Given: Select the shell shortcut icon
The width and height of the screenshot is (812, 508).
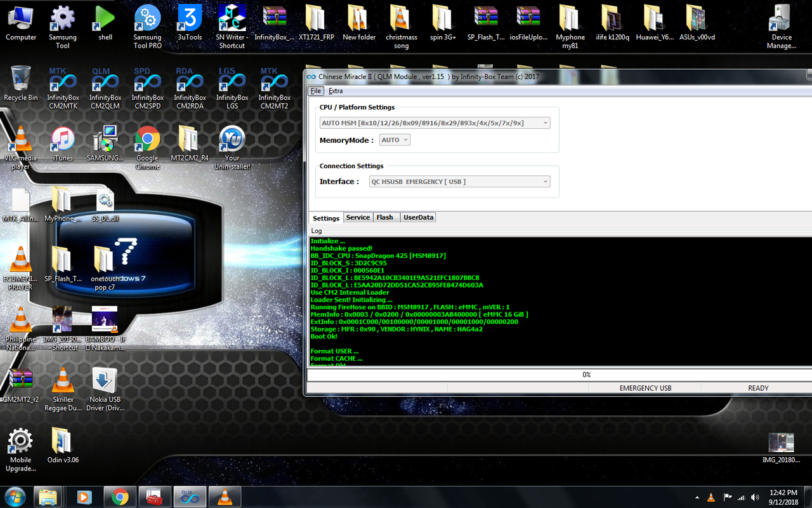Looking at the screenshot, I should pyautogui.click(x=105, y=24).
